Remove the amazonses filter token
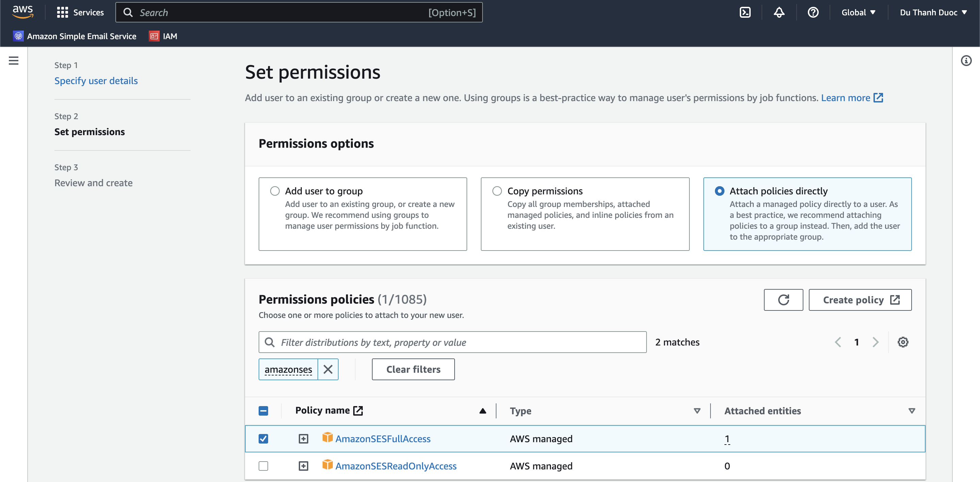 tap(328, 369)
